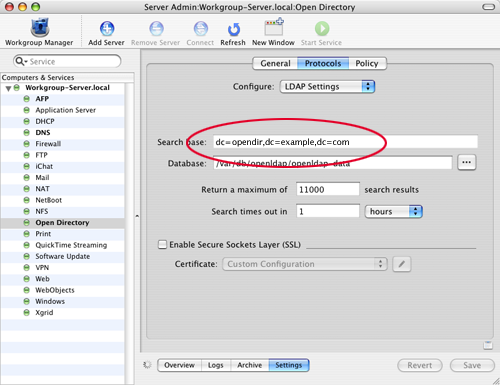Image resolution: width=500 pixels, height=385 pixels.
Task: Click the database browse ellipsis button
Action: [x=466, y=162]
